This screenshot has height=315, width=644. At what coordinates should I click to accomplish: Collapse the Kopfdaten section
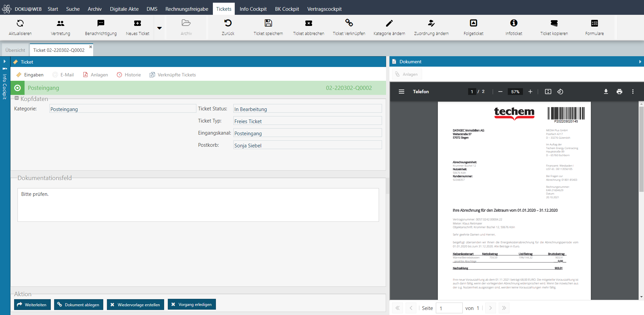16,98
